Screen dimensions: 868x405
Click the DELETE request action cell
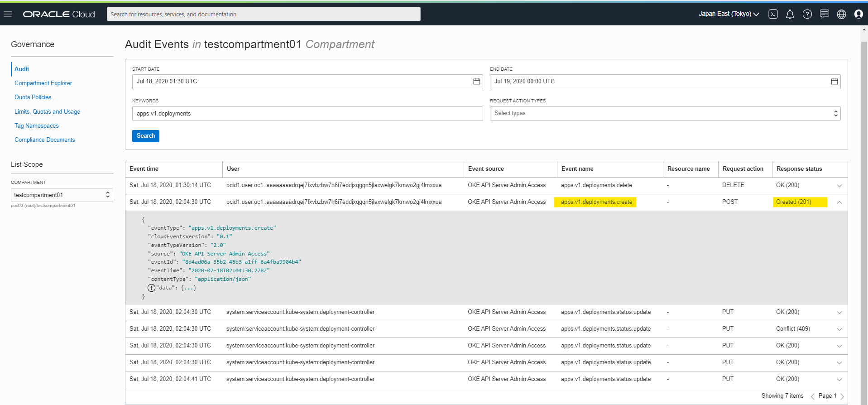tap(733, 185)
